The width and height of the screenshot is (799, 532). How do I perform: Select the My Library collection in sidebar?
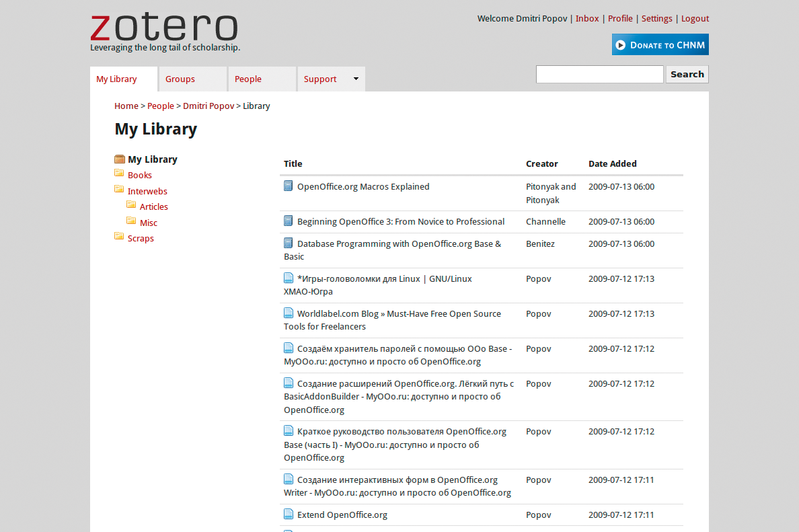pyautogui.click(x=153, y=159)
